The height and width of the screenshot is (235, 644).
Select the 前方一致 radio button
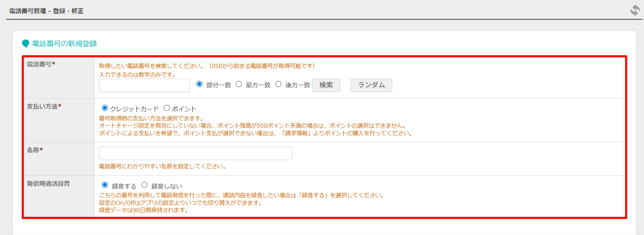[239, 84]
